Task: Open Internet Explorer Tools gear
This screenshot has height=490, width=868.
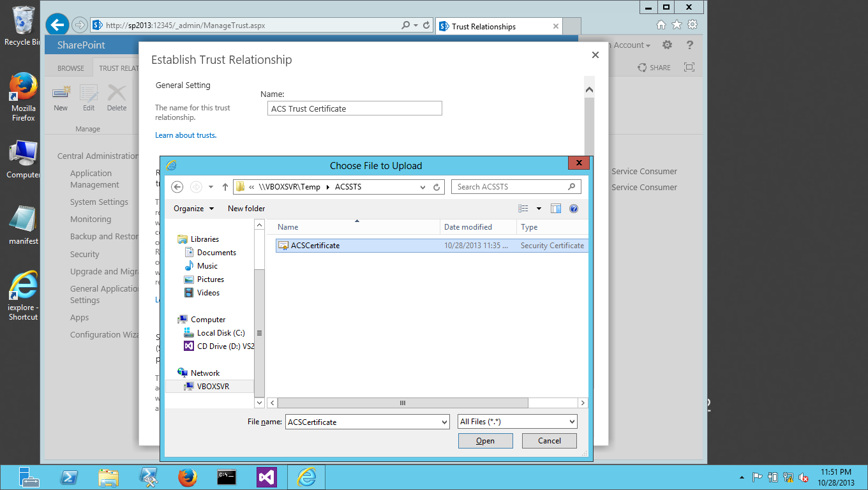Action: pyautogui.click(x=692, y=25)
